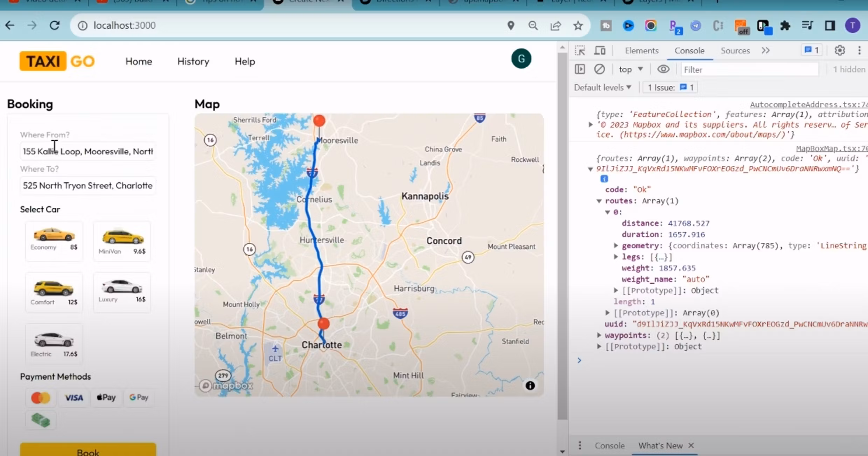Open the top context dropdown

pos(631,69)
